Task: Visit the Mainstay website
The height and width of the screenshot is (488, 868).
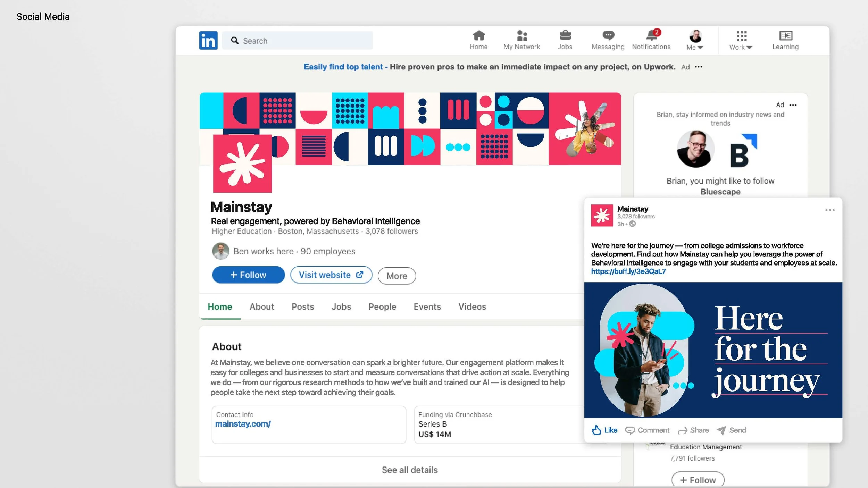Action: coord(331,275)
